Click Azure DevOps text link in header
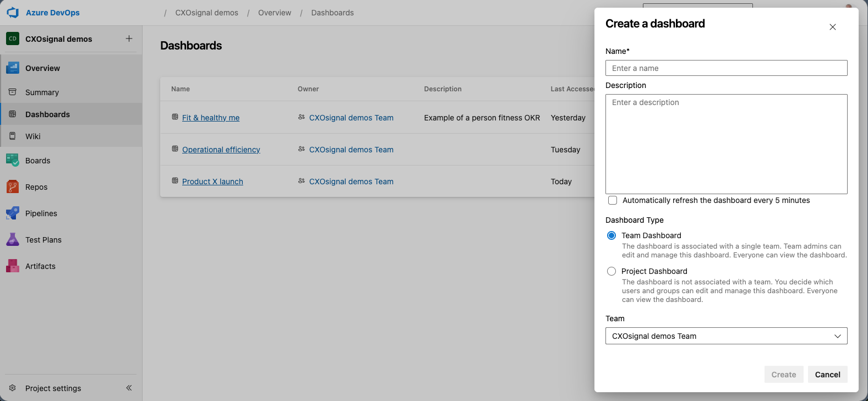Image resolution: width=868 pixels, height=401 pixels. (53, 13)
